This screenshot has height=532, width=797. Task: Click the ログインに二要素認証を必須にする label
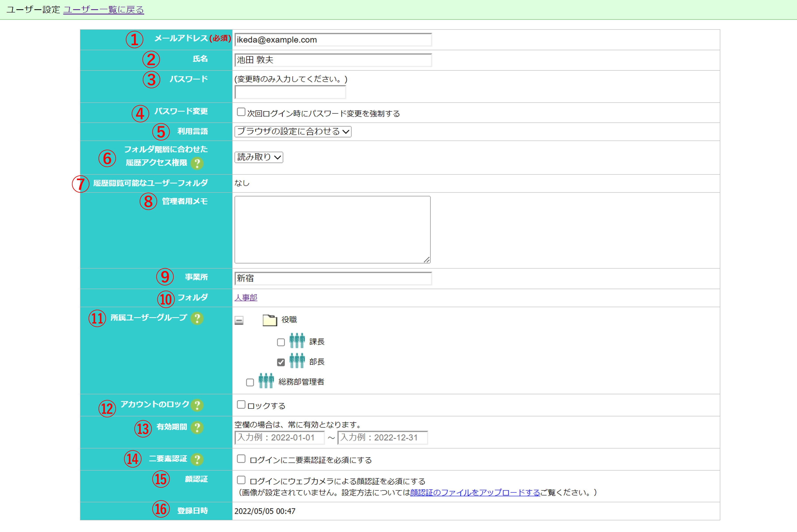click(311, 460)
